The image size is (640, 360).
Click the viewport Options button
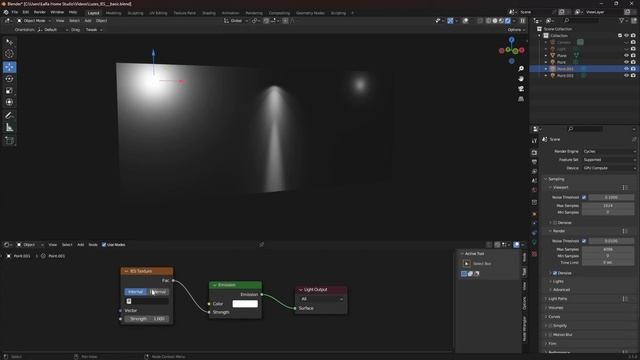click(516, 30)
